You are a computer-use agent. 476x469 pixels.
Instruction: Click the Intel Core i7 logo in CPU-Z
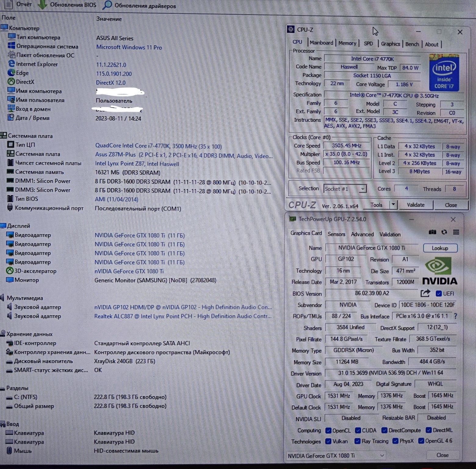point(444,72)
